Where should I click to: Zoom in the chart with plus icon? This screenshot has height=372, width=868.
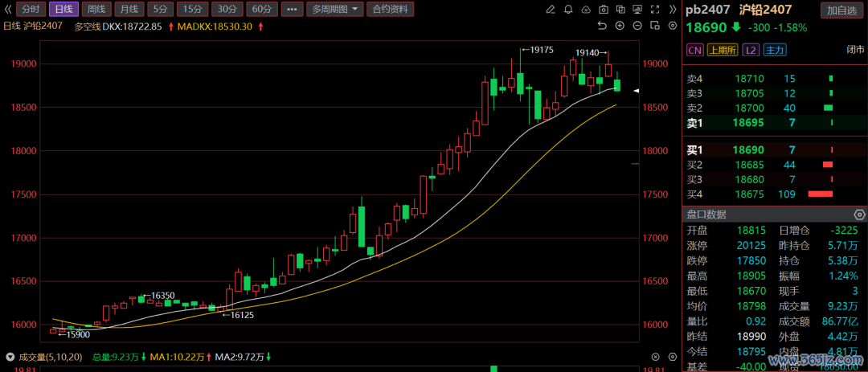(x=620, y=26)
